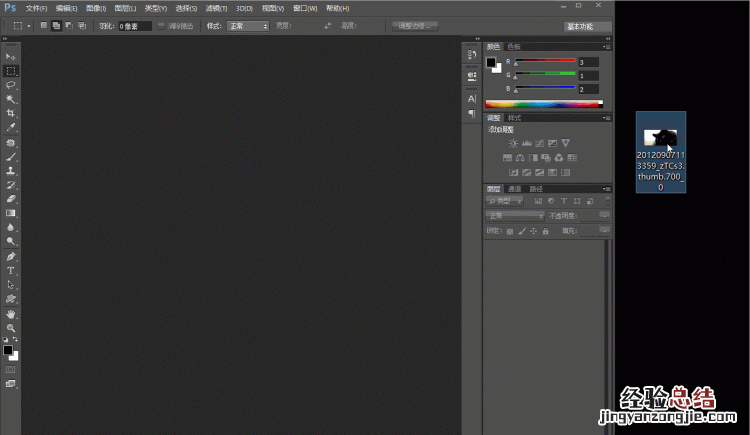Image resolution: width=750 pixels, height=435 pixels.
Task: Select the Hand tool
Action: [11, 314]
